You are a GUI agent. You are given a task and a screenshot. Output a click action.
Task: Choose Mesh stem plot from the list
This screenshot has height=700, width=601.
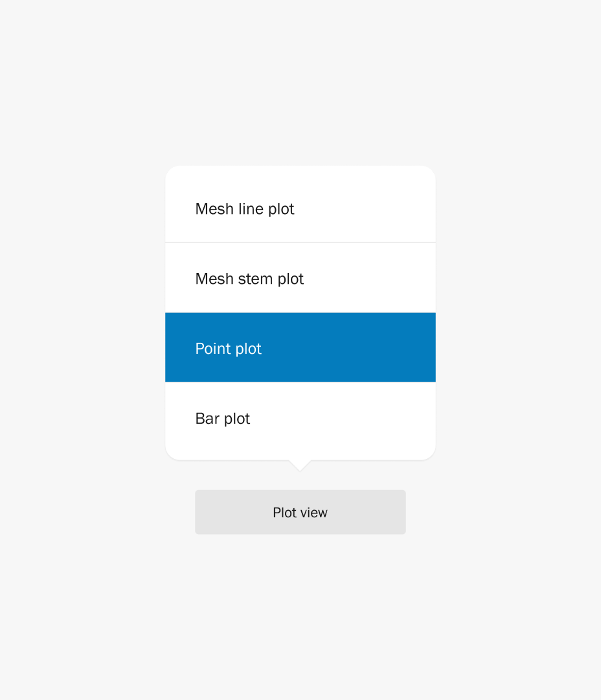pos(300,279)
